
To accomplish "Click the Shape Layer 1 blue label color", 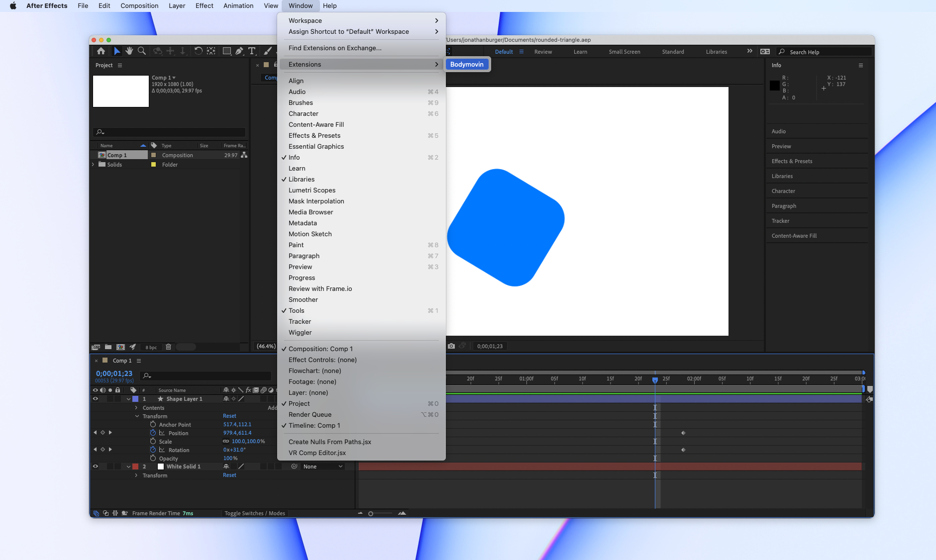I will tap(135, 399).
